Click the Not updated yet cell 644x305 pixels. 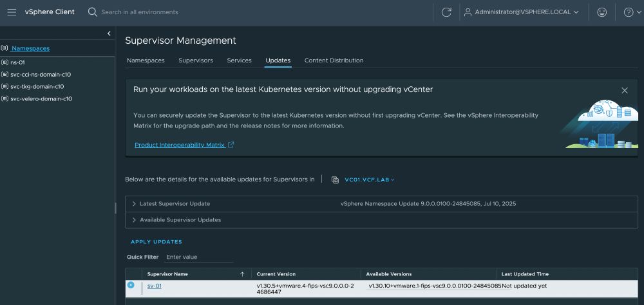pyautogui.click(x=524, y=286)
